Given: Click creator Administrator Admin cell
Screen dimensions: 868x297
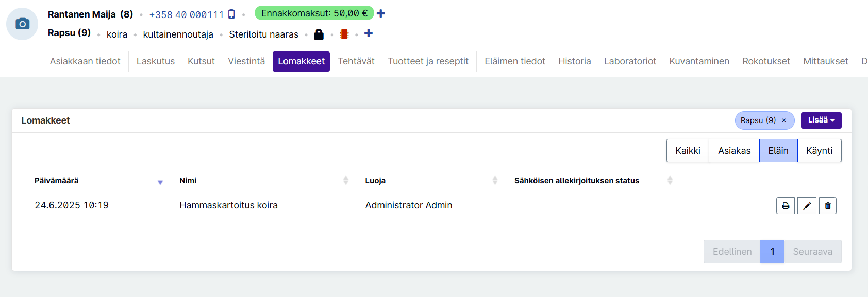Looking at the screenshot, I should coord(409,205).
